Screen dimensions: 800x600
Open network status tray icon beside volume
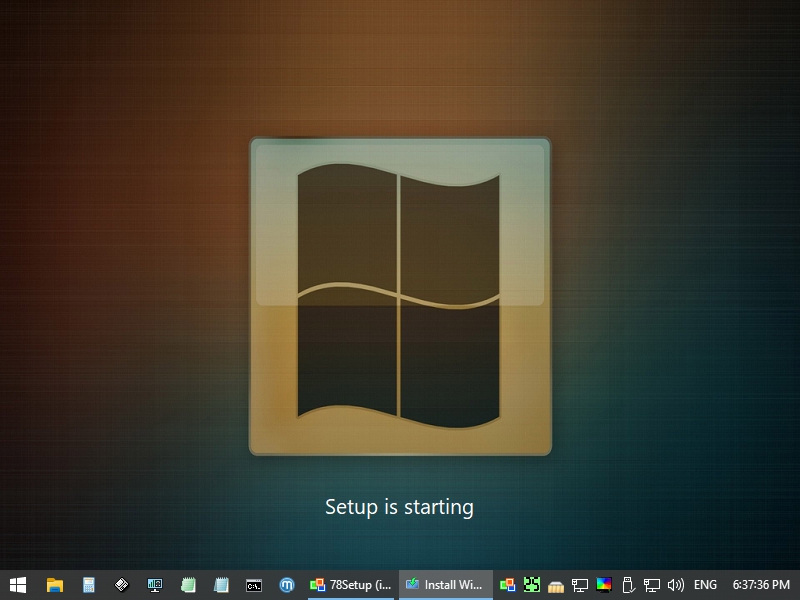[652, 585]
